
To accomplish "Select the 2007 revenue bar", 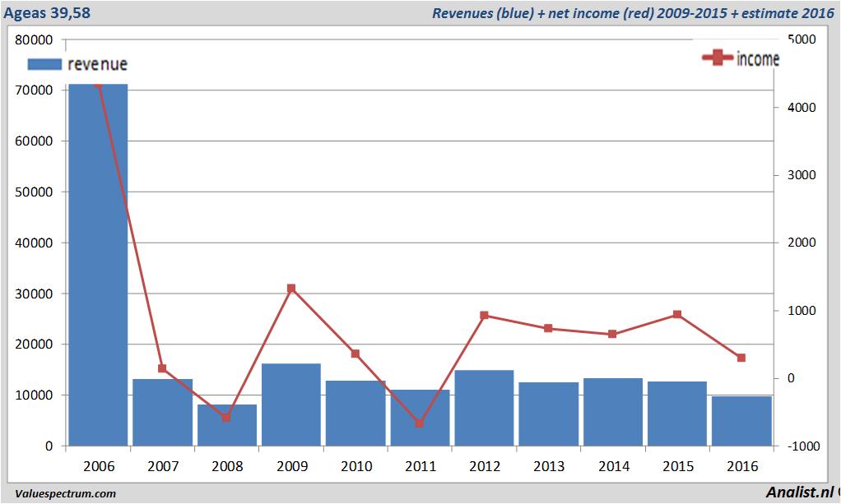I will coord(162,412).
